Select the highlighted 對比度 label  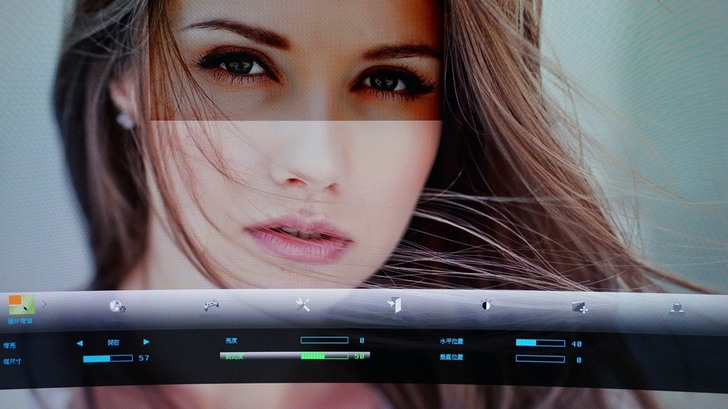pos(234,357)
